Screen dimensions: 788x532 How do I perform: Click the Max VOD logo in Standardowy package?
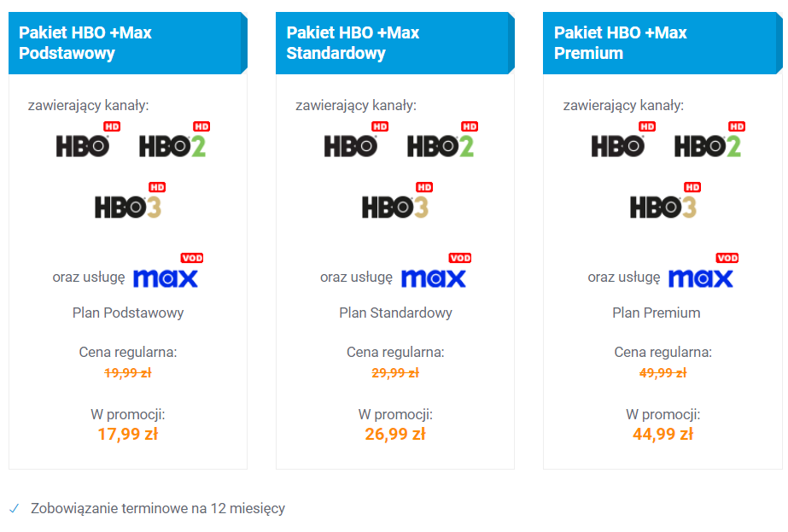click(435, 271)
